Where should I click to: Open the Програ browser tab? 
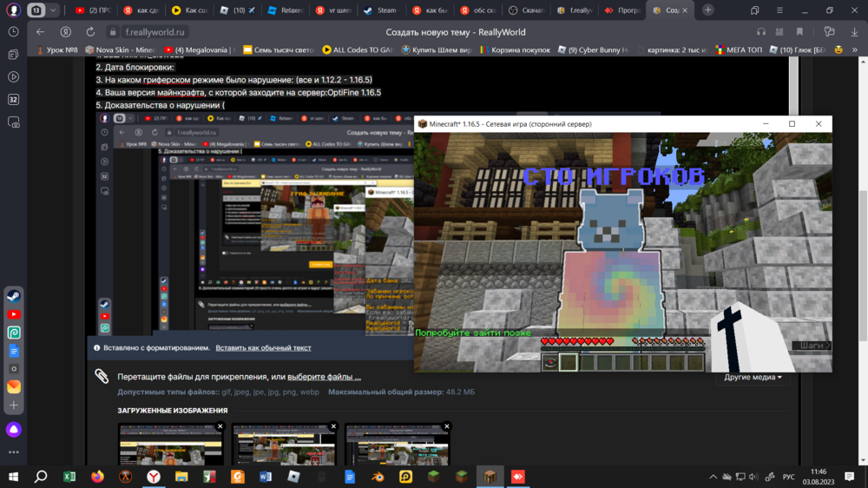coord(622,10)
